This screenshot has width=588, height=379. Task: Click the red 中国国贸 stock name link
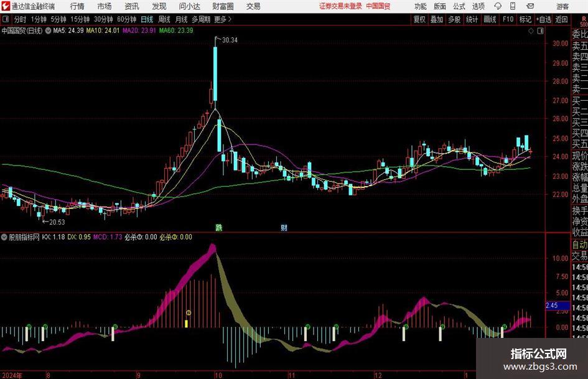[378, 6]
